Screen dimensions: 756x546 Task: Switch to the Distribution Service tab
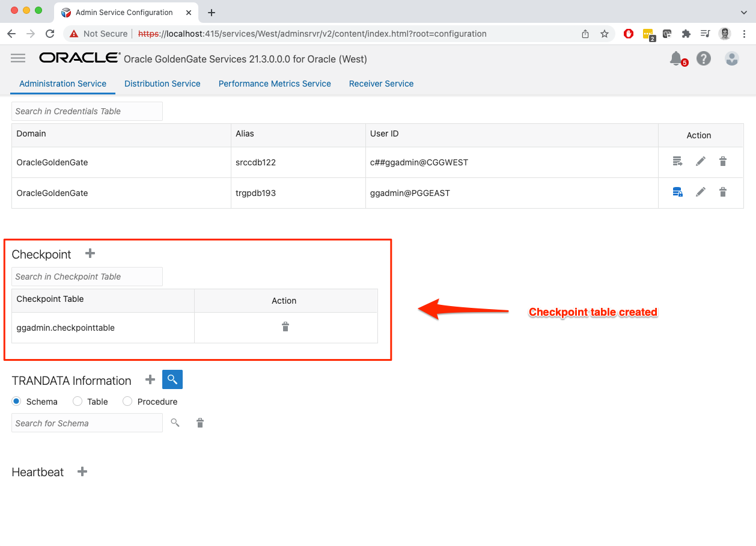162,84
